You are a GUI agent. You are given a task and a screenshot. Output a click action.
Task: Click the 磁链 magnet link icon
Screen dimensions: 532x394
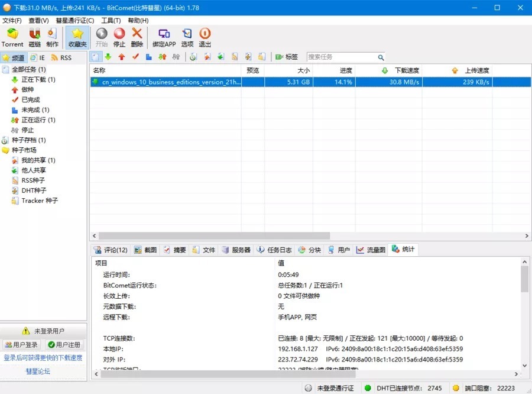(x=35, y=37)
